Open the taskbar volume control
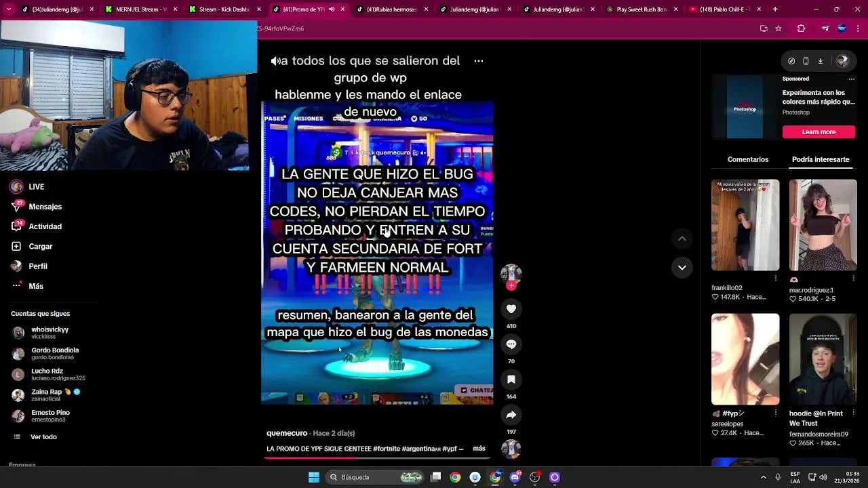Viewport: 868px width, 488px height. tap(824, 477)
